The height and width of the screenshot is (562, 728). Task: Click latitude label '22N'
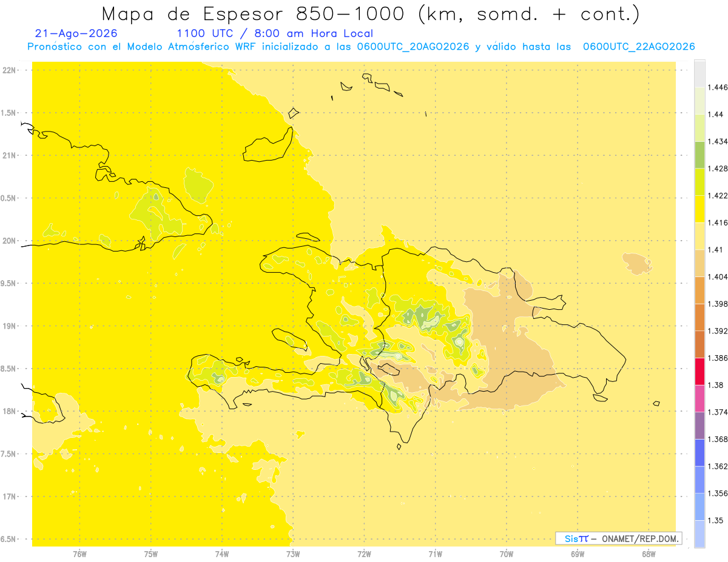pyautogui.click(x=9, y=70)
